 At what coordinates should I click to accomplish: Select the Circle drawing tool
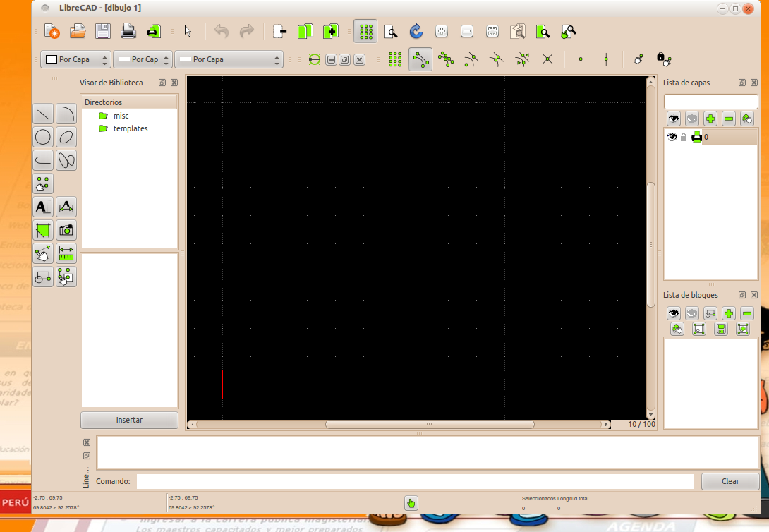[x=43, y=138]
